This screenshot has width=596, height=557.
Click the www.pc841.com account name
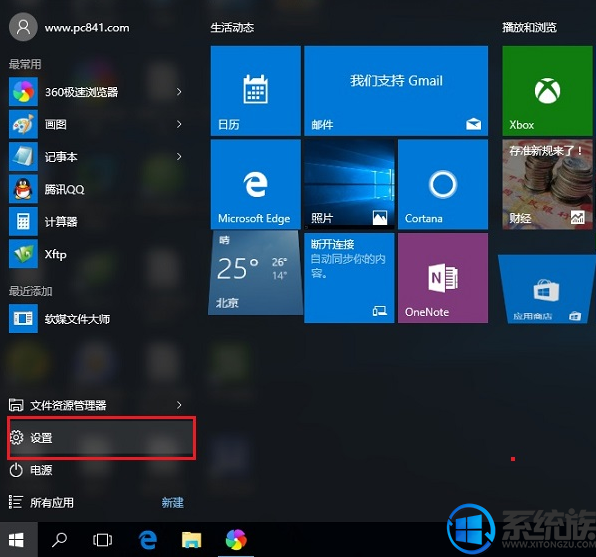(x=87, y=28)
